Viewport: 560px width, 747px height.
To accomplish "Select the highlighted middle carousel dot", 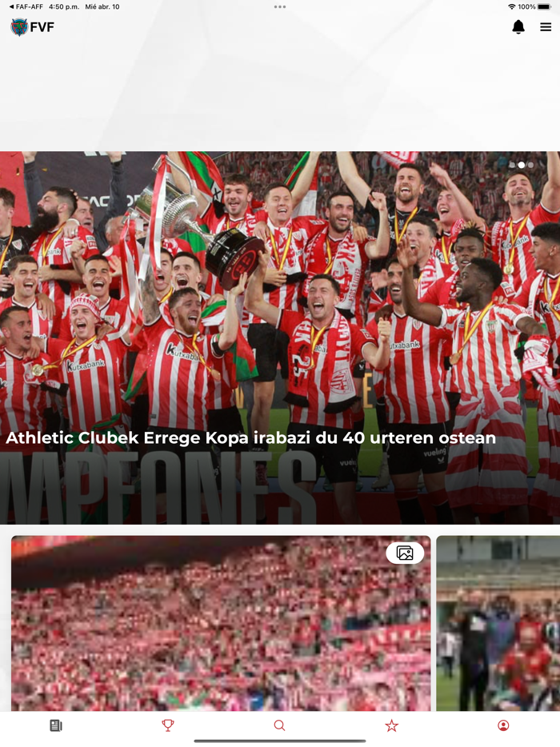I will click(x=522, y=165).
